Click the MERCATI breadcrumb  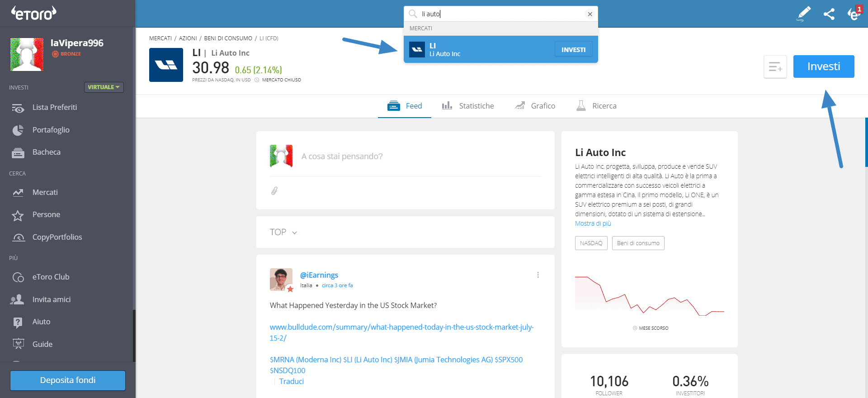[x=160, y=38]
